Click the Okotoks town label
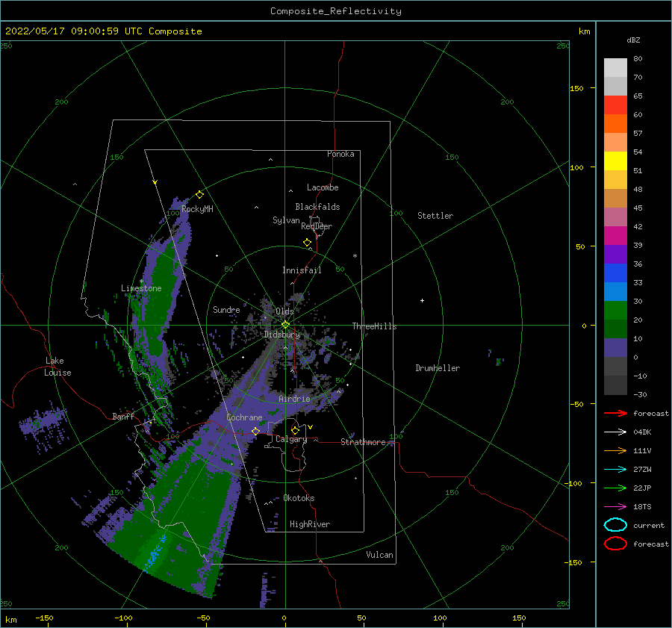This screenshot has height=628, width=672. point(299,498)
